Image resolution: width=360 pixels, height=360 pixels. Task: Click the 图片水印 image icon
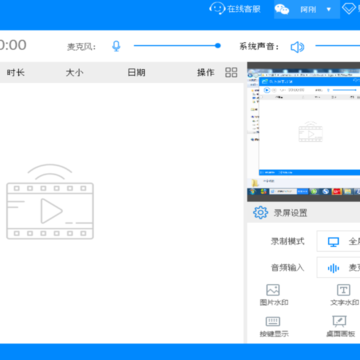(273, 290)
